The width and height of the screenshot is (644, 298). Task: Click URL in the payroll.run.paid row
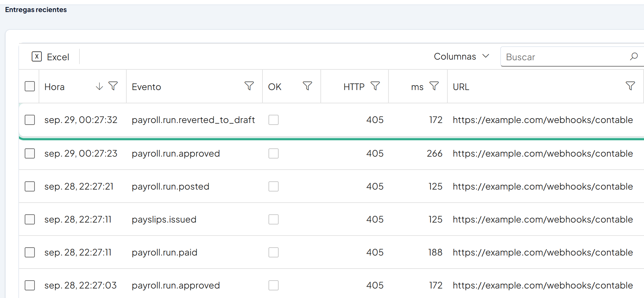[x=543, y=252]
